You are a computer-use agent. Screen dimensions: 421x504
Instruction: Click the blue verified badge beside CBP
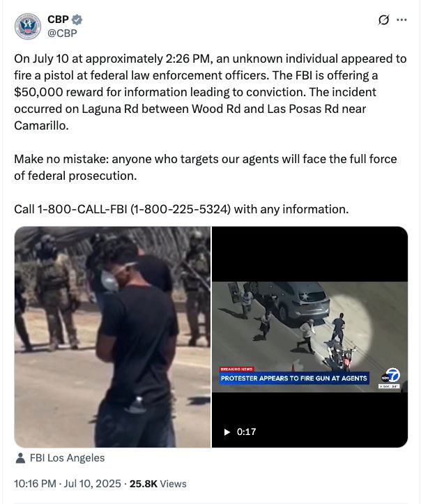(x=77, y=20)
